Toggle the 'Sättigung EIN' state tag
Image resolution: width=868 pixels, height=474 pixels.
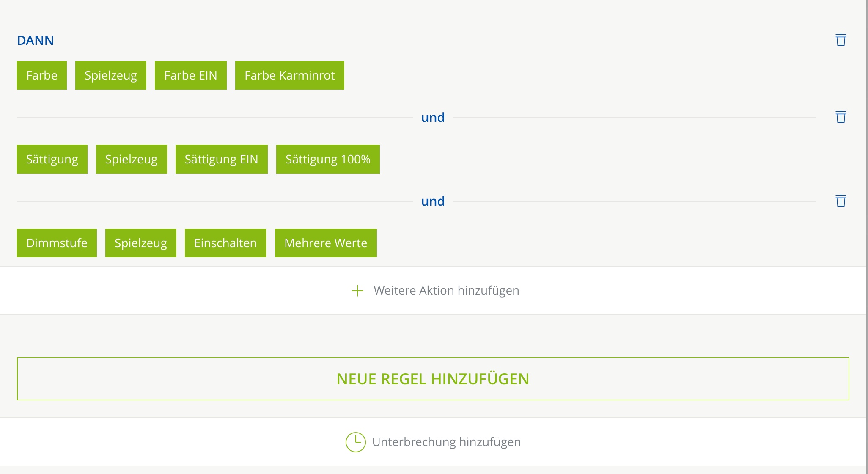point(221,159)
